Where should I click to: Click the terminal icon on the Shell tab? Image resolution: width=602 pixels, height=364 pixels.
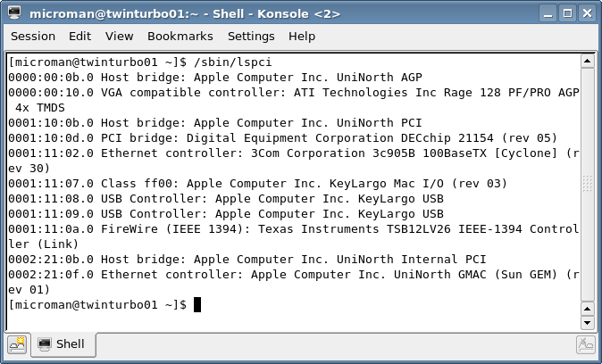[x=45, y=344]
